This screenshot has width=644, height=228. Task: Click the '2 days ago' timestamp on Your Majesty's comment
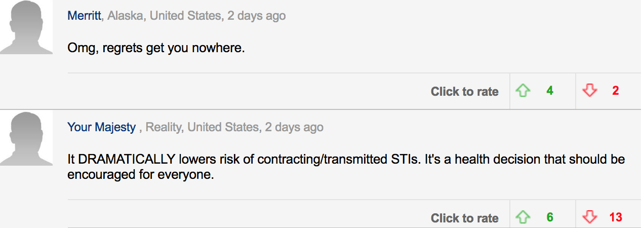(294, 127)
